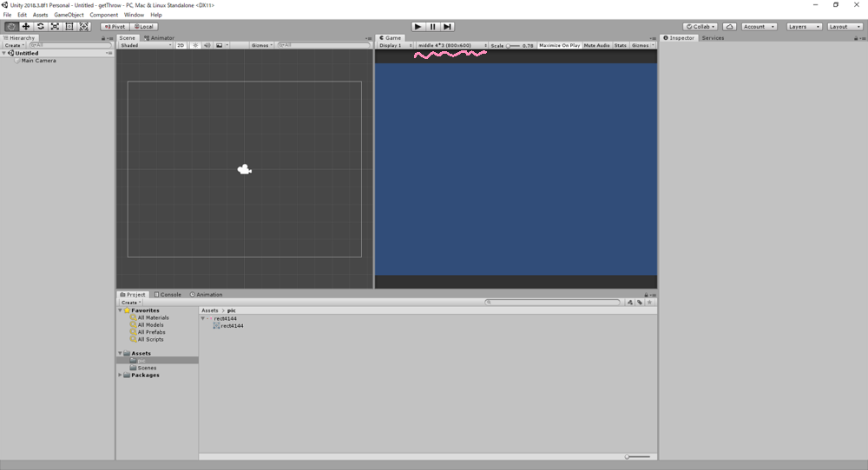Open Scene view Gizmos dropdown

coord(262,45)
